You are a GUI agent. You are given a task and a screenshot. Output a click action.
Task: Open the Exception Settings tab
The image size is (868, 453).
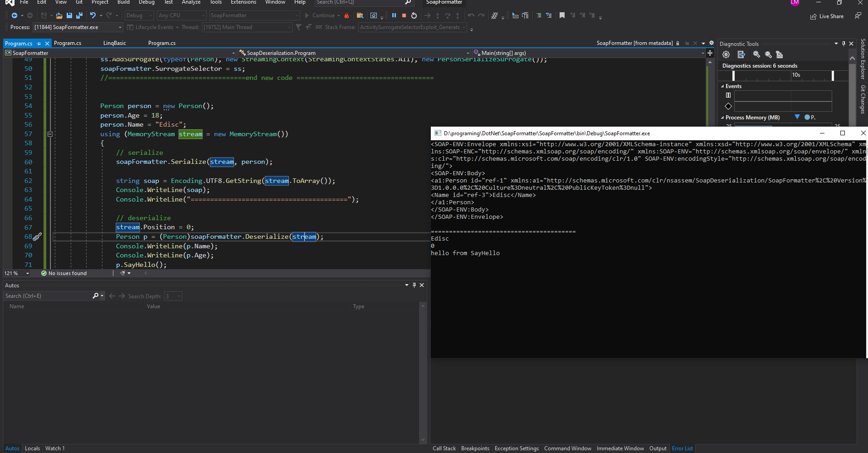pos(517,448)
